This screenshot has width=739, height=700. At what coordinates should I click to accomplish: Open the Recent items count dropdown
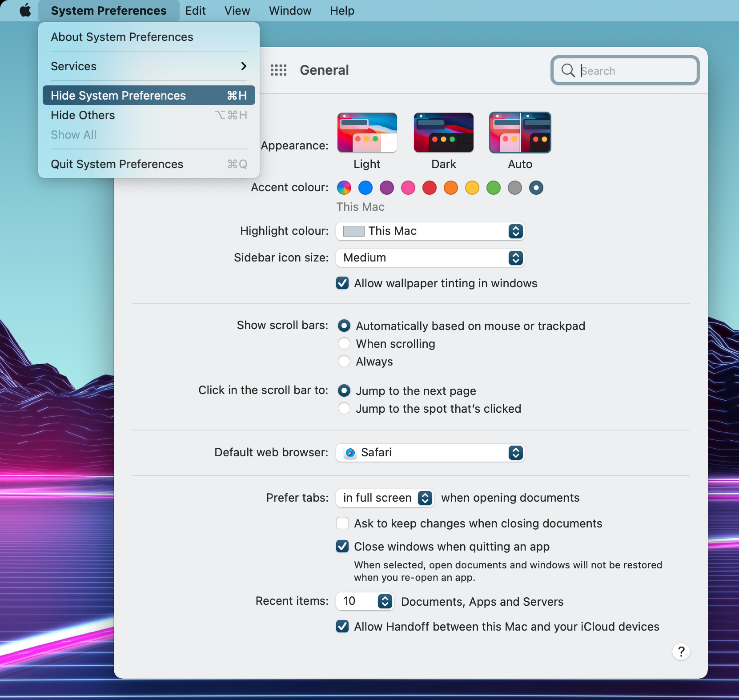click(365, 601)
